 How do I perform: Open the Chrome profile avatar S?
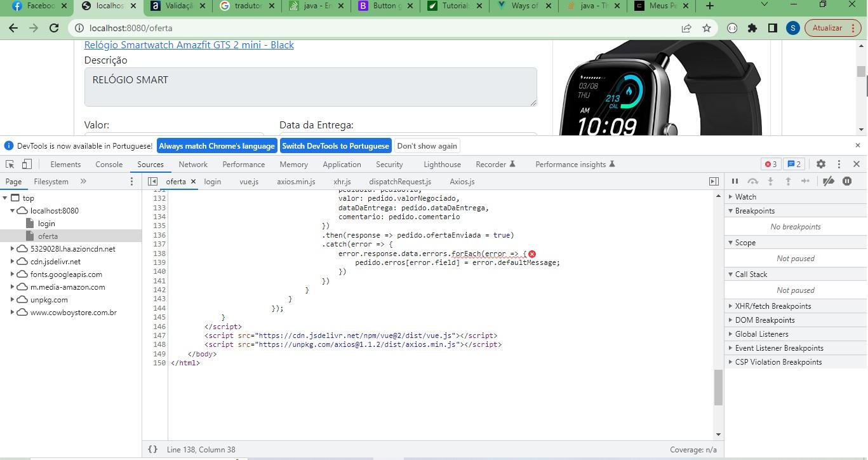pyautogui.click(x=792, y=28)
